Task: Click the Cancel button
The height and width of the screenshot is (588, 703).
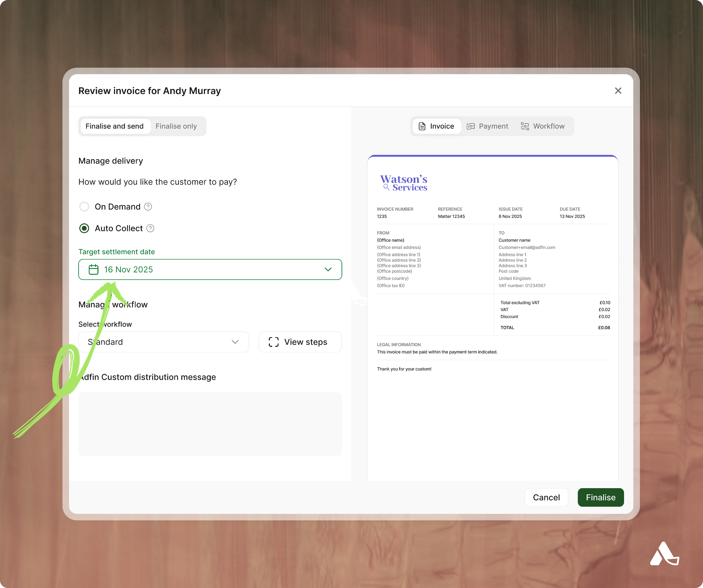Action: point(546,497)
